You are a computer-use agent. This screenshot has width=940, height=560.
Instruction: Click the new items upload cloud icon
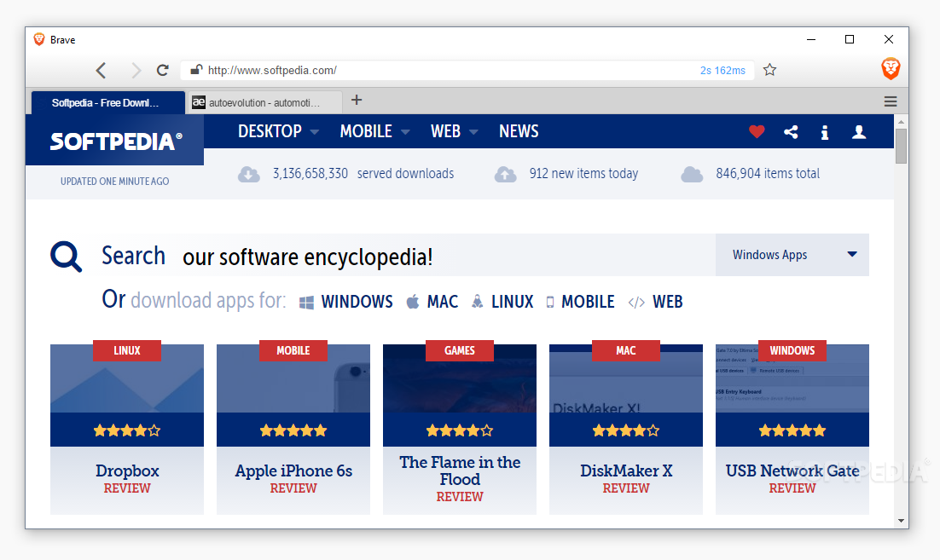pyautogui.click(x=505, y=174)
